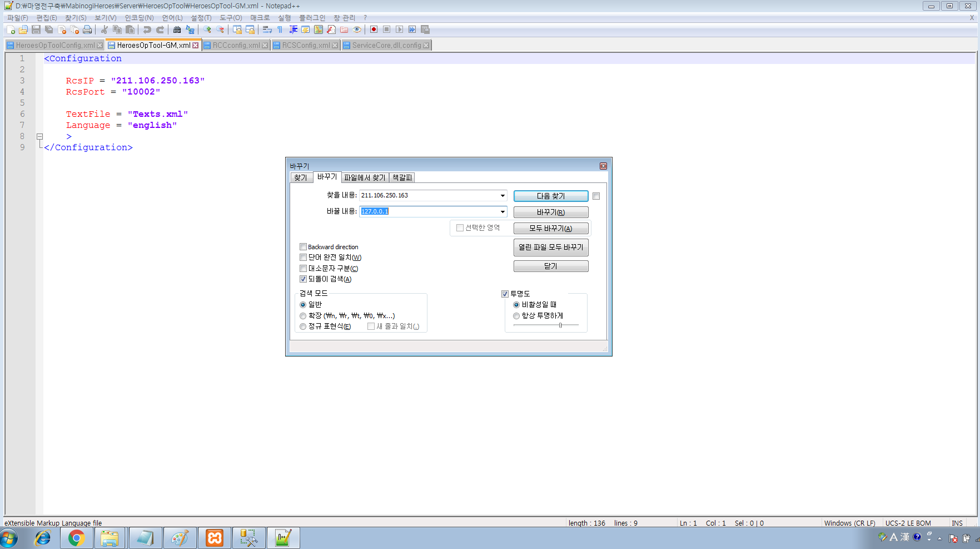Select regular expression radio (정규 표현식)
Viewport: 980px width, 549px height.
(303, 327)
